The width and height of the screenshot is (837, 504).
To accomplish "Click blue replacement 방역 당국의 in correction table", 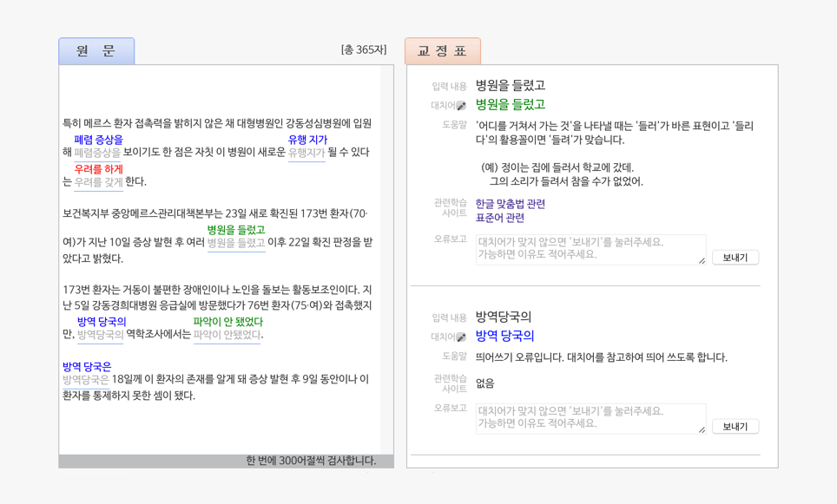I will [x=504, y=336].
